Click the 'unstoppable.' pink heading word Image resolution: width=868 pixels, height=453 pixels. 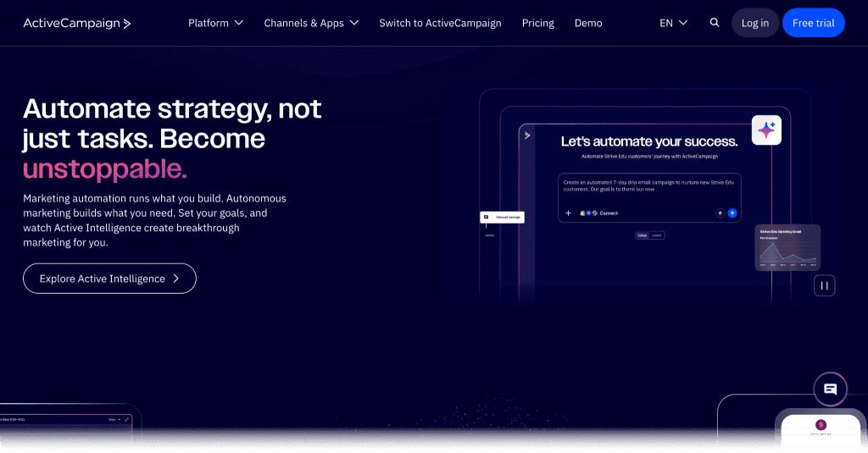pos(104,169)
